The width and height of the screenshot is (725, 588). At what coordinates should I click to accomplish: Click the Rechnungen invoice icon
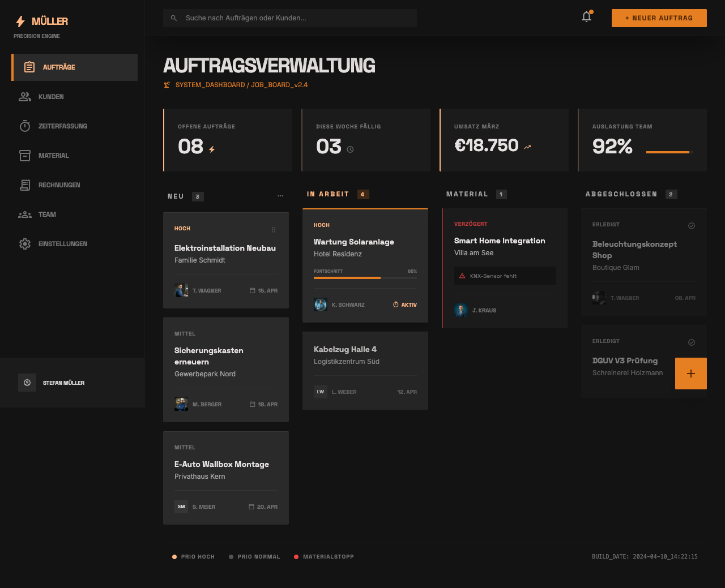tap(25, 185)
